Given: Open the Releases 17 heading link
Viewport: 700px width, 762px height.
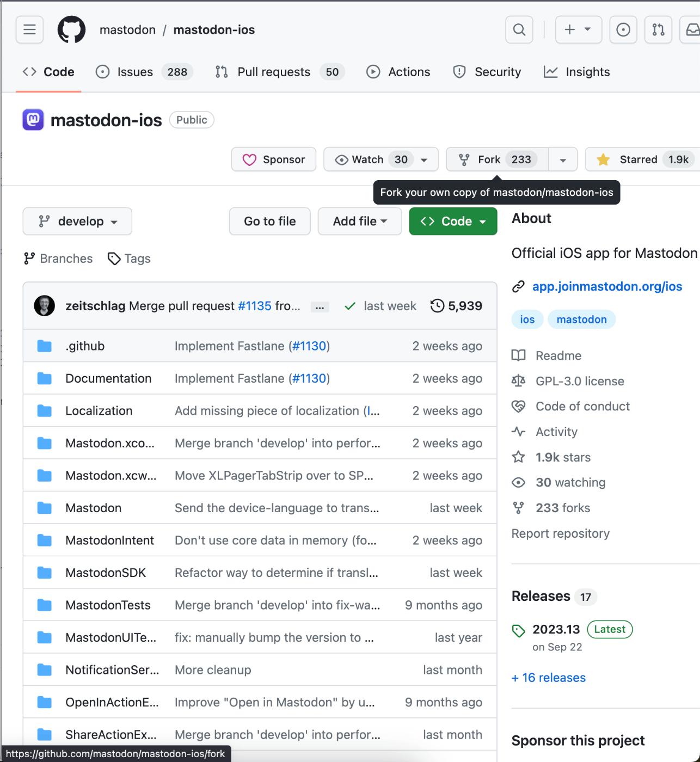Looking at the screenshot, I should (x=554, y=597).
